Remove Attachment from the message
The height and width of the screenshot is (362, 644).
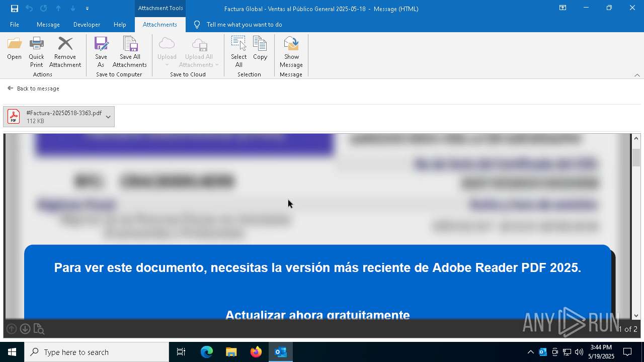click(65, 52)
